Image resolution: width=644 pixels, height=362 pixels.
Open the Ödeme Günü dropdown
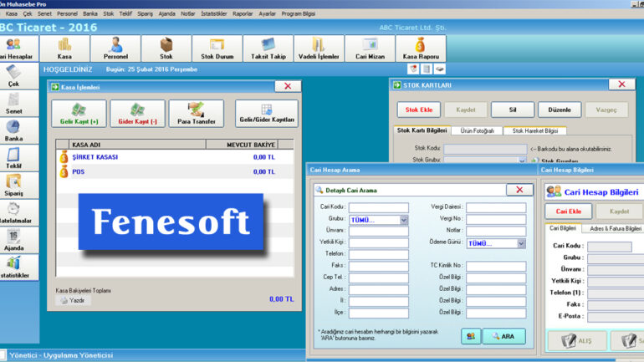(521, 243)
